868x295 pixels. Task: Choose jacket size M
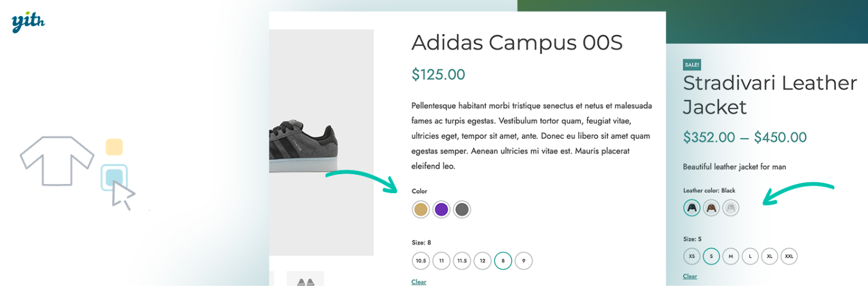coord(731,256)
